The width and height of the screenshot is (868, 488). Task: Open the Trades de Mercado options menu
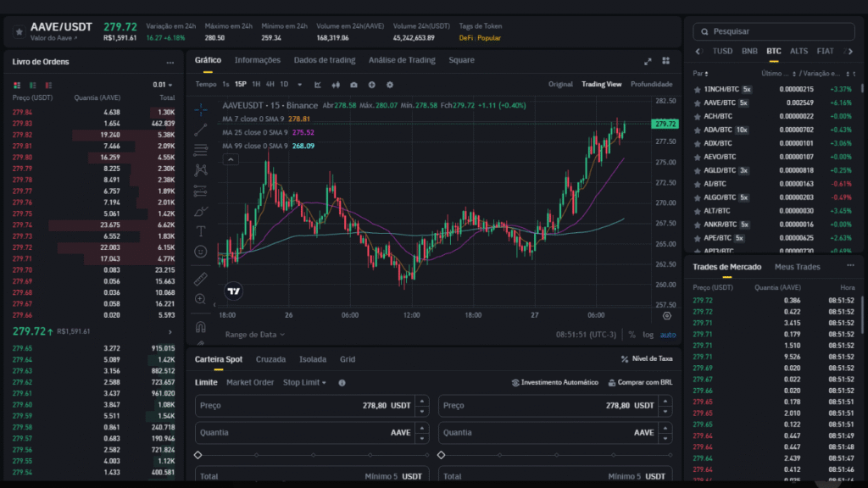pos(850,266)
